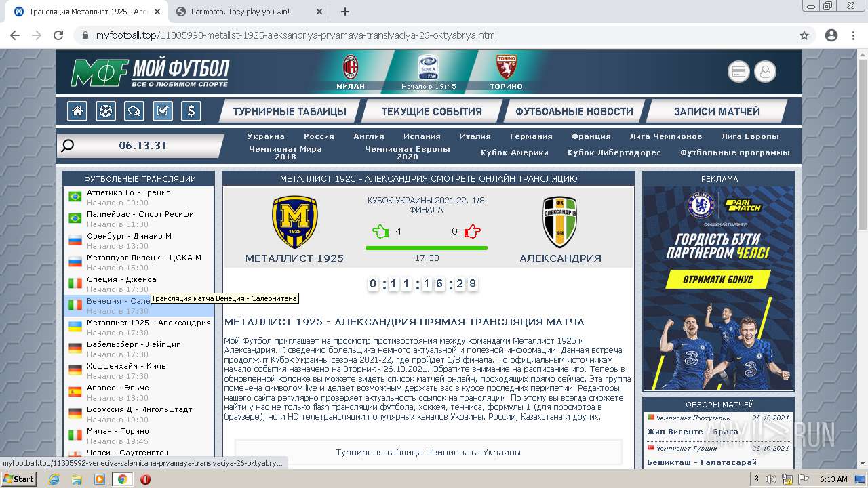The height and width of the screenshot is (488, 868).
Task: Open Турнирные таблицы menu
Action: click(x=290, y=112)
